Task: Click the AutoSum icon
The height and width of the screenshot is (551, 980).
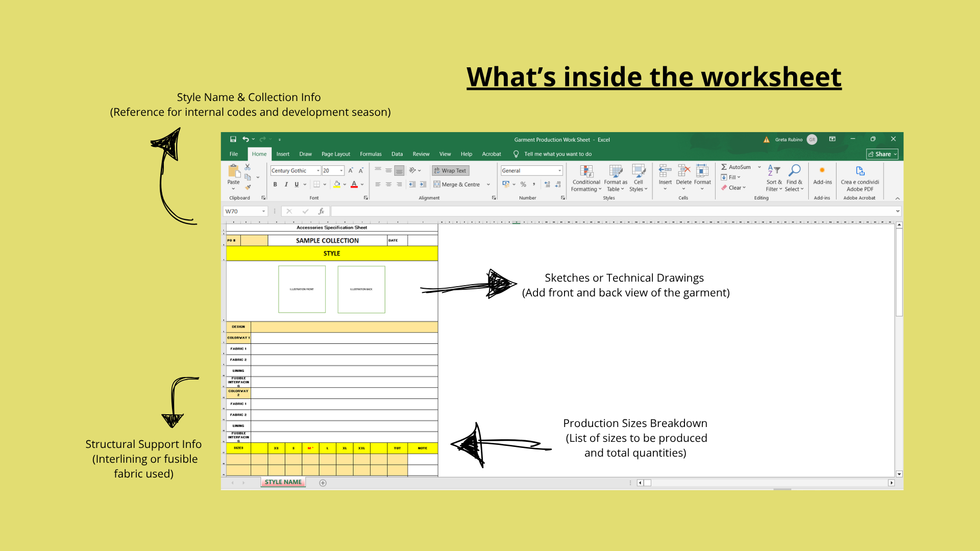Action: 724,167
